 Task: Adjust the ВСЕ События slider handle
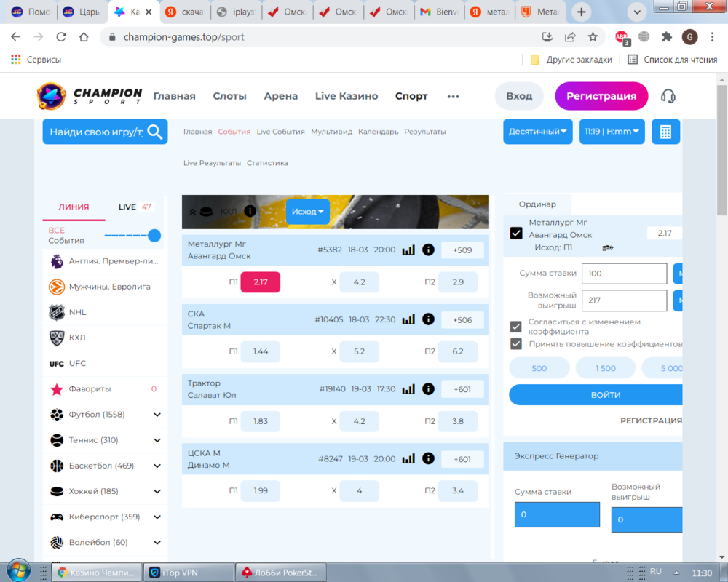154,236
